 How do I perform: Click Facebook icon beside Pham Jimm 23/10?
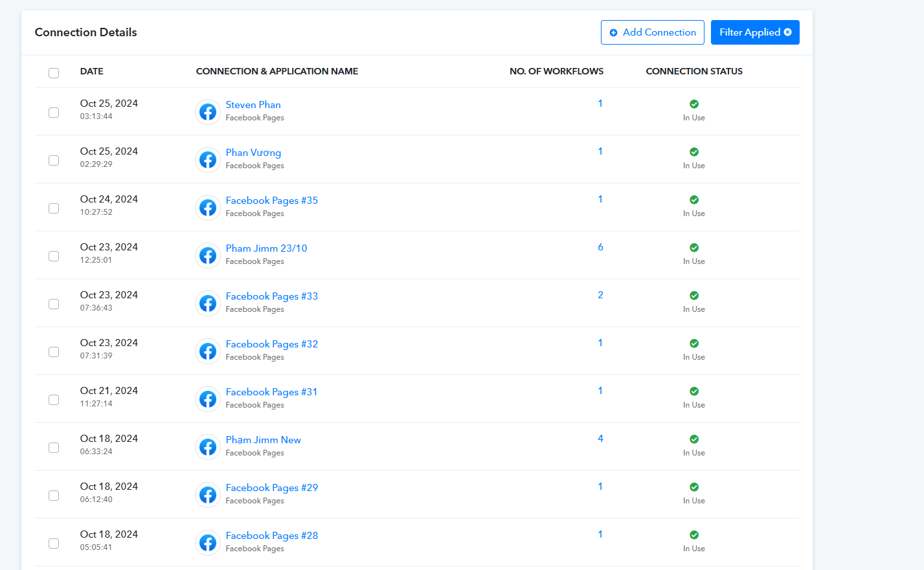click(x=208, y=256)
